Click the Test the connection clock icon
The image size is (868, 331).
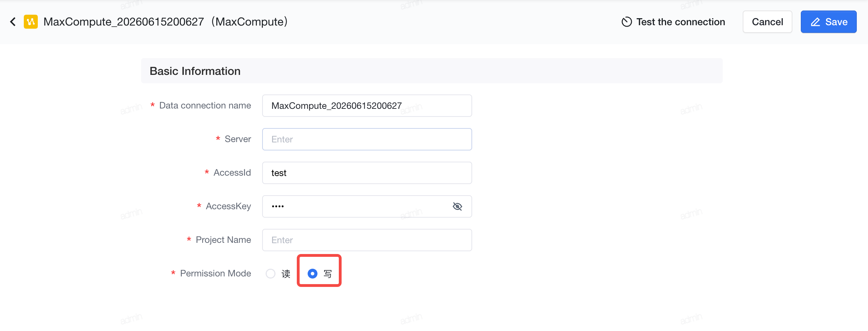626,22
